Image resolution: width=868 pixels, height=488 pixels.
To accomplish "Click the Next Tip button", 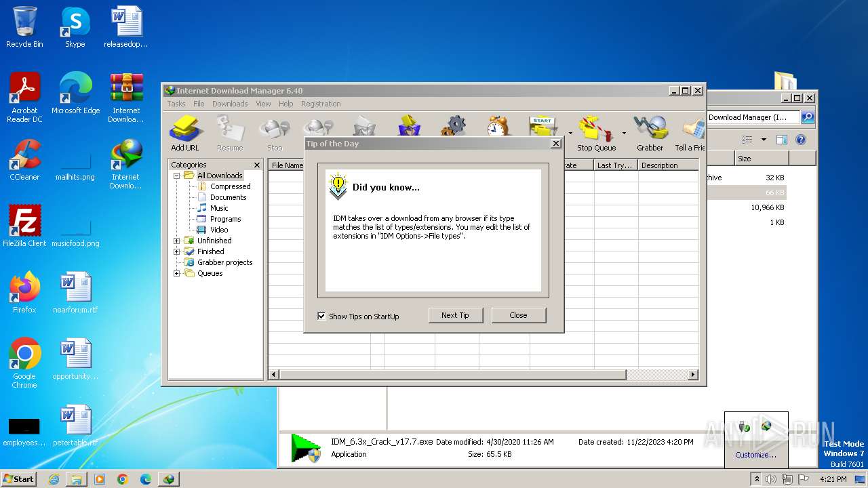I will click(x=455, y=315).
